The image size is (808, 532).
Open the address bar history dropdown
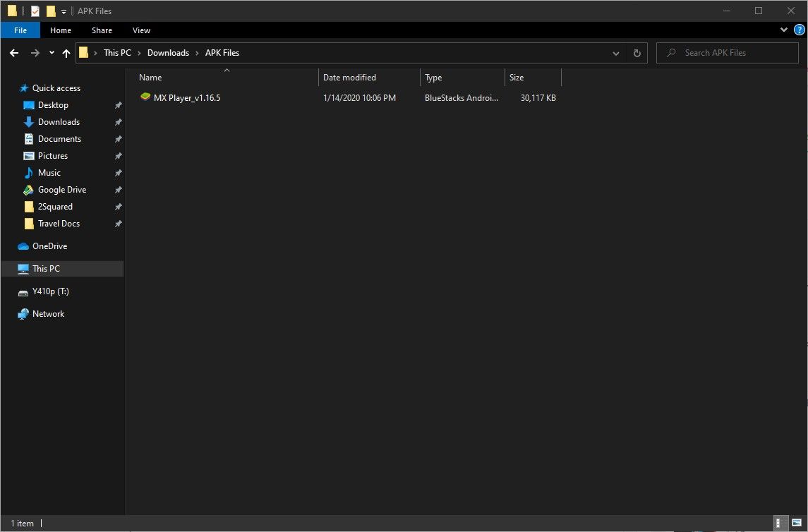click(x=615, y=52)
